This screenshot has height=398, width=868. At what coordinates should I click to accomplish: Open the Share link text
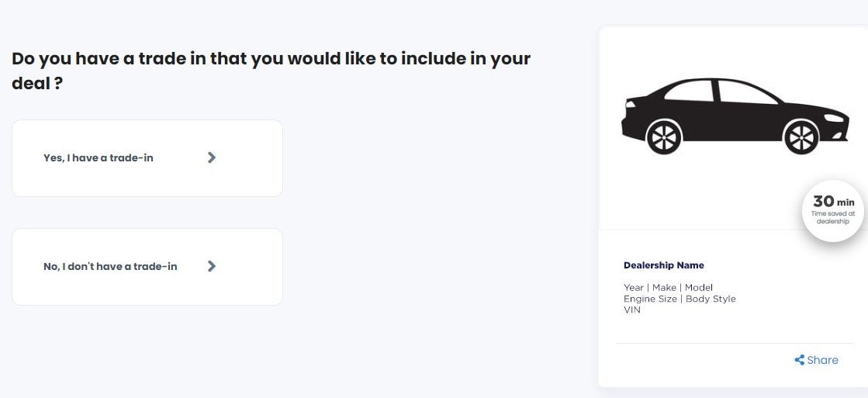pyautogui.click(x=822, y=360)
